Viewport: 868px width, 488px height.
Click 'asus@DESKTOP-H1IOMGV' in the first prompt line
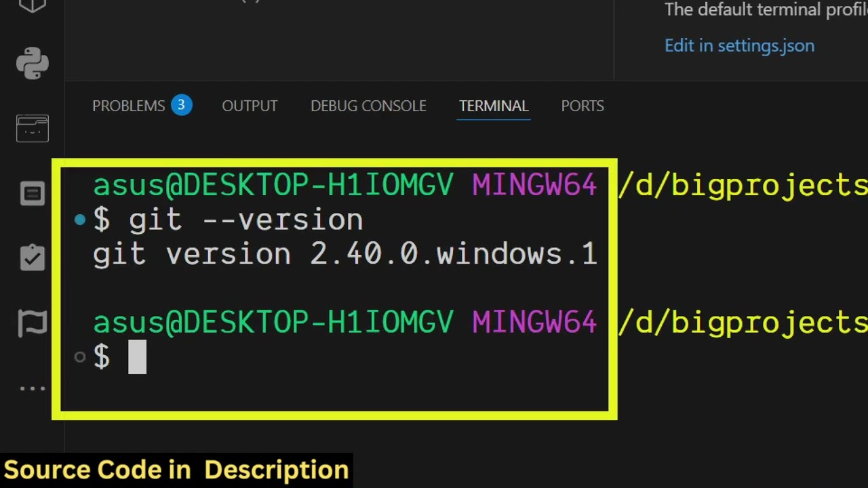tap(273, 186)
